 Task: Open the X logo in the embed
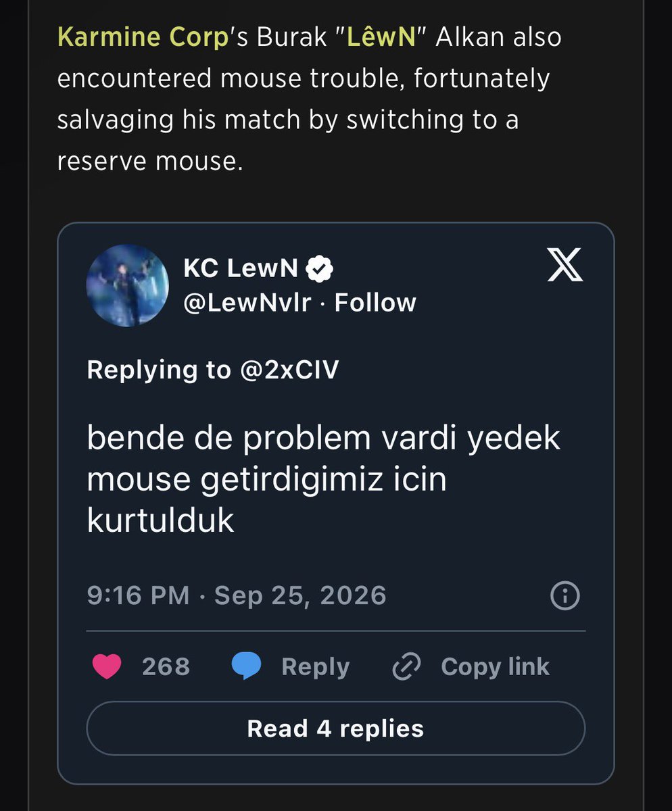click(565, 264)
